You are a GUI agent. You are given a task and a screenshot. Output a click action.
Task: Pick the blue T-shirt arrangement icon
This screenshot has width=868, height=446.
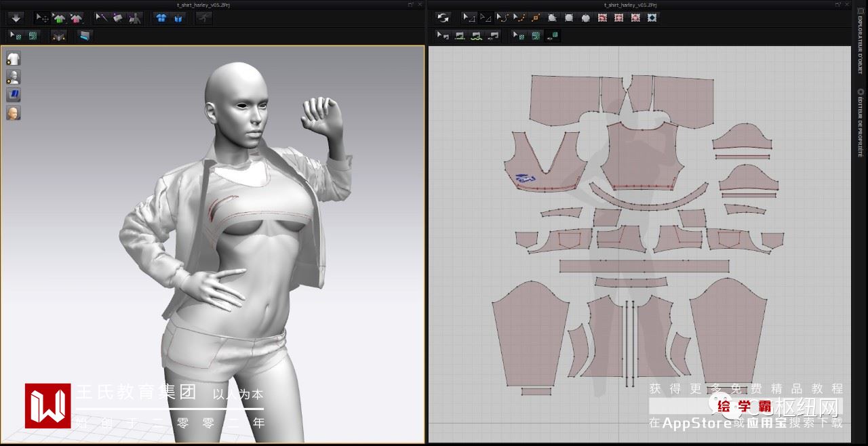tap(161, 18)
